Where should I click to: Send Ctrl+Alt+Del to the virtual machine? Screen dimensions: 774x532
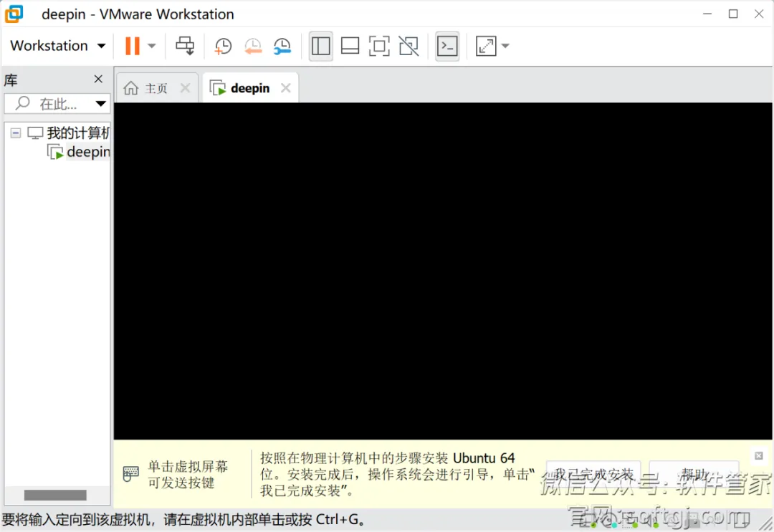pyautogui.click(x=185, y=46)
